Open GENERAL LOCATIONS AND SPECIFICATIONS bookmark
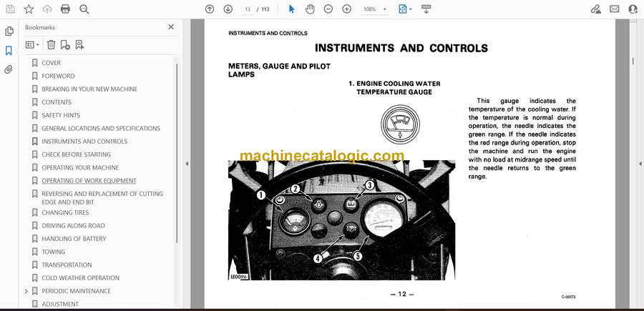This screenshot has height=311, width=644. [101, 129]
